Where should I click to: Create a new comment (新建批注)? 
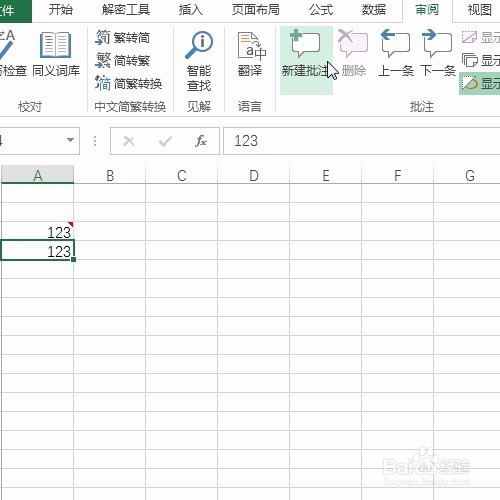(x=306, y=60)
